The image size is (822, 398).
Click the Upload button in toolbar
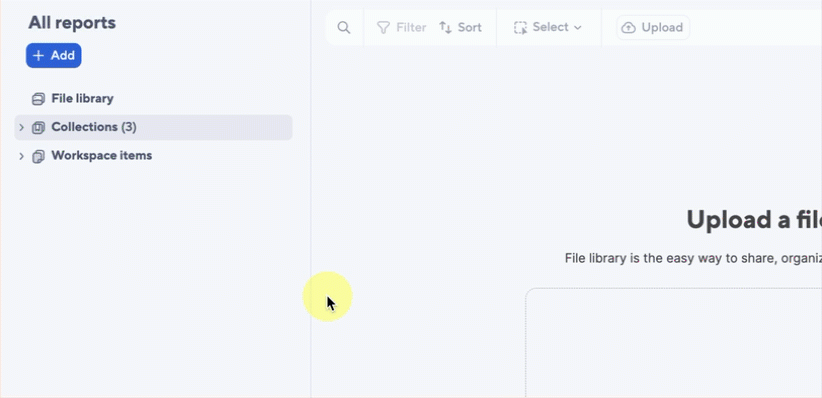pyautogui.click(x=653, y=27)
